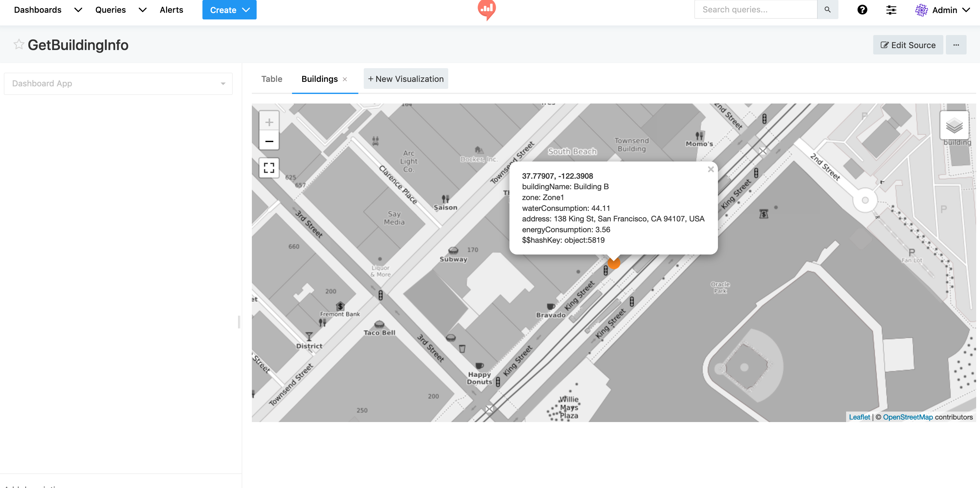This screenshot has width=980, height=488.
Task: Zoom out on the map
Action: tap(269, 141)
